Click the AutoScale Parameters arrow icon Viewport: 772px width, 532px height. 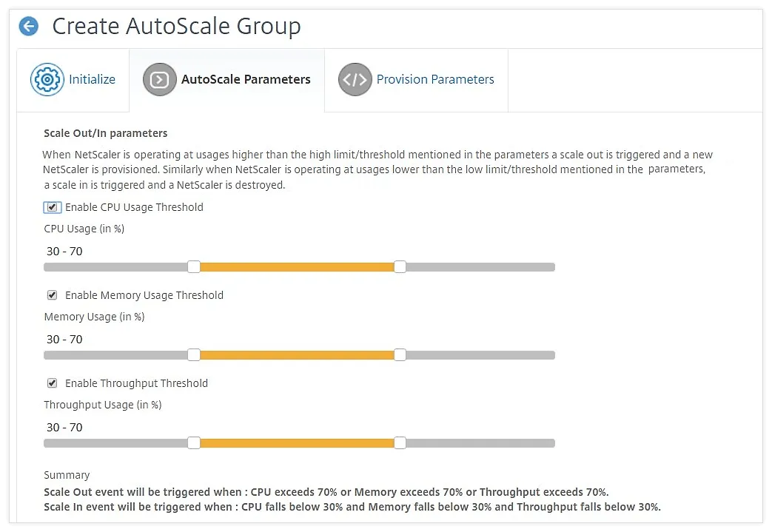point(160,79)
